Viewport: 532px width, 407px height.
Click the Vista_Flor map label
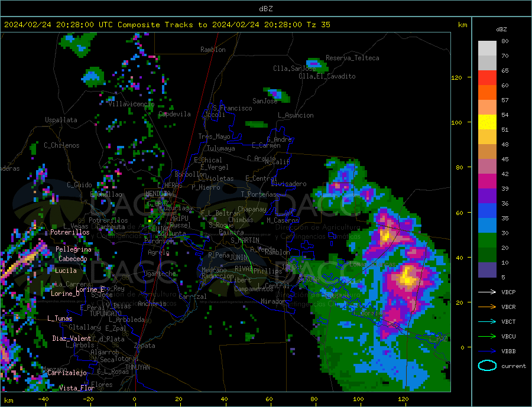77,388
